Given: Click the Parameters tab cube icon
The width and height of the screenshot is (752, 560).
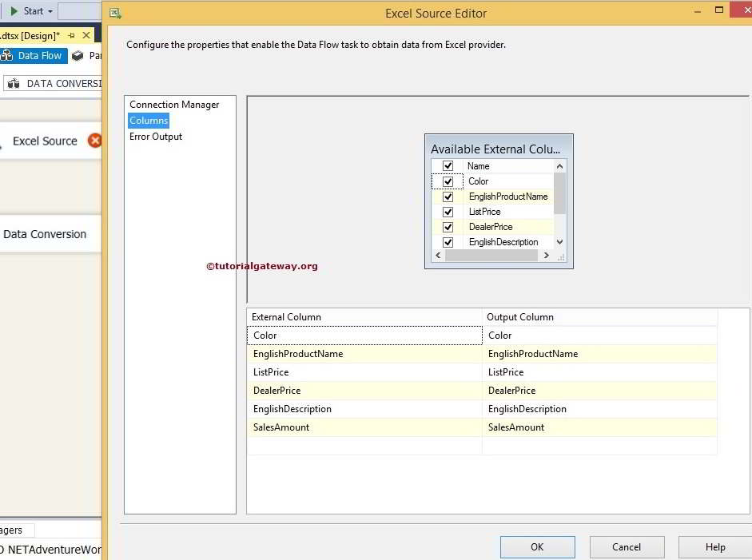Looking at the screenshot, I should coord(78,56).
